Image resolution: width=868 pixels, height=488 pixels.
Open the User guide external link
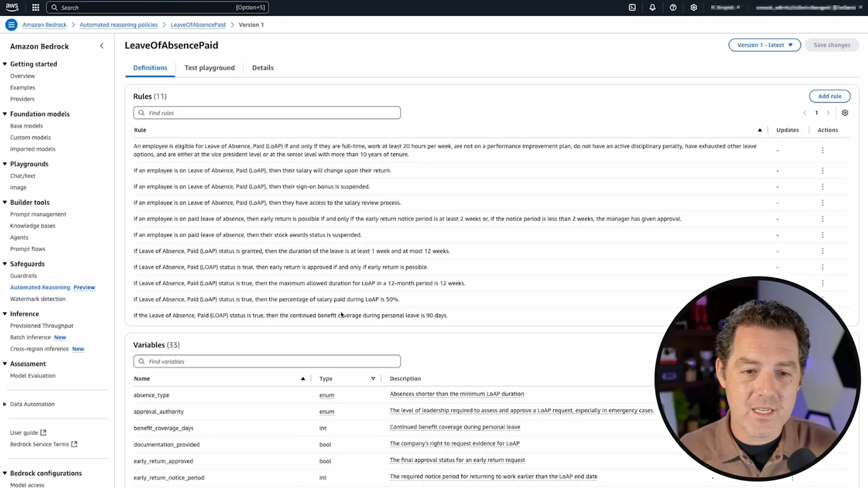tap(28, 433)
